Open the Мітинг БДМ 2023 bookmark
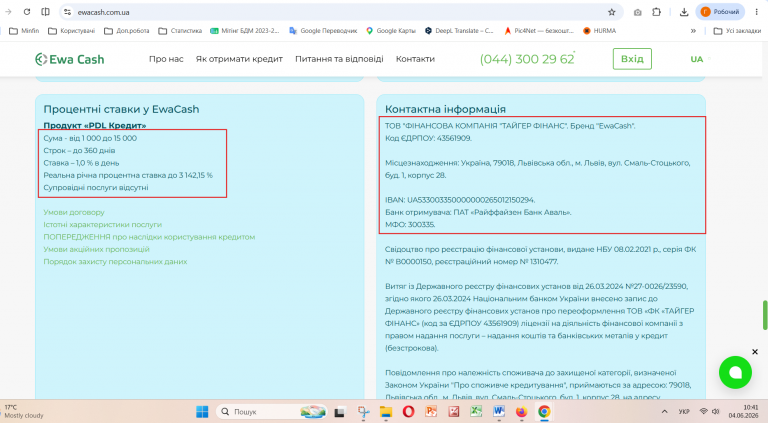Image resolution: width=768 pixels, height=423 pixels. (244, 31)
